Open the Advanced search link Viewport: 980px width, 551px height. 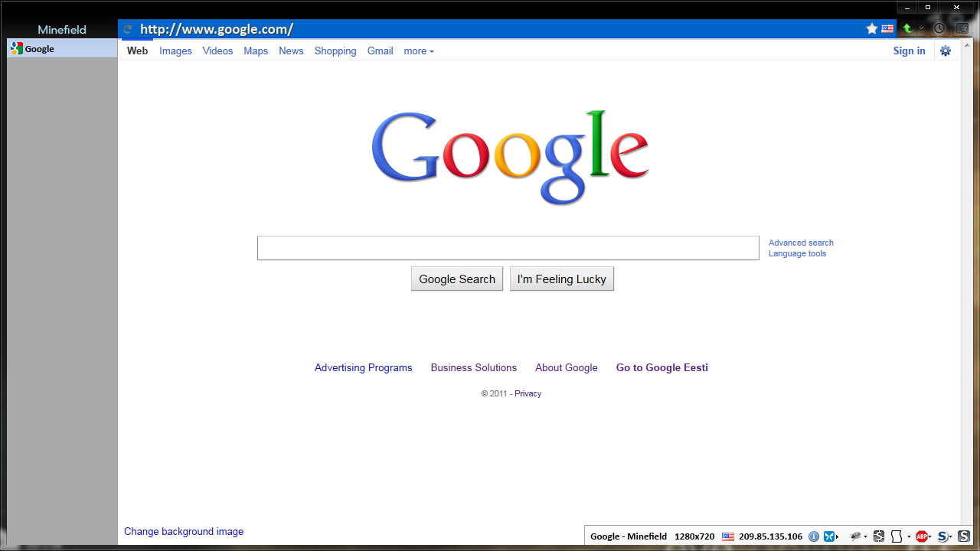[x=801, y=243]
